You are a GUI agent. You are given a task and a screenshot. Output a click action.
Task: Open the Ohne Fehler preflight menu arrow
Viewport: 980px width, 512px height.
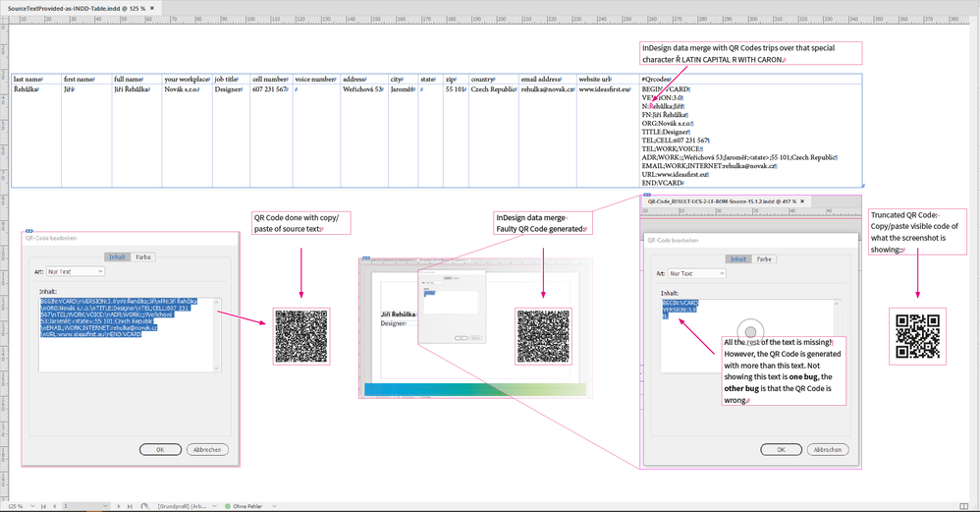coord(274,506)
